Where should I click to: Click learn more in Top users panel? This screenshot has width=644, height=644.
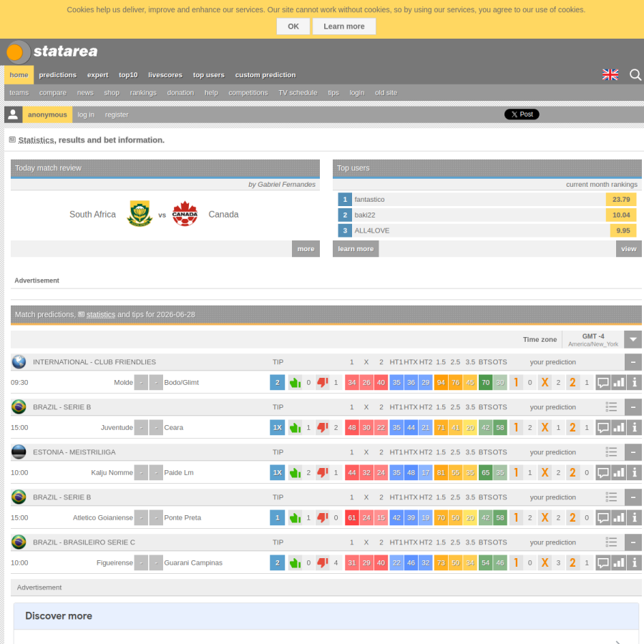(x=356, y=249)
